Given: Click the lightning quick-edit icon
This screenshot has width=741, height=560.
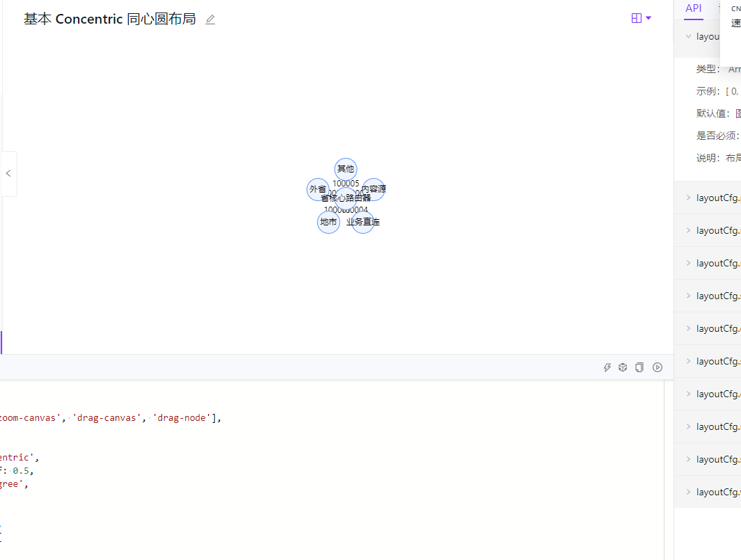Looking at the screenshot, I should tap(607, 367).
